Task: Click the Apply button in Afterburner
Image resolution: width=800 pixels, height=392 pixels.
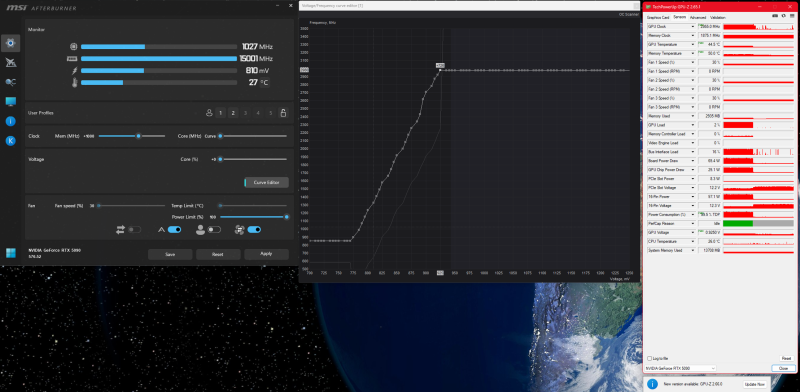Action: point(266,254)
